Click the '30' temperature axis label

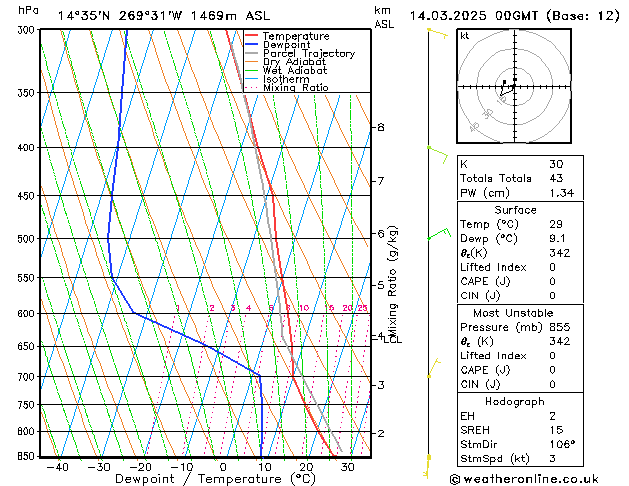pyautogui.click(x=347, y=467)
